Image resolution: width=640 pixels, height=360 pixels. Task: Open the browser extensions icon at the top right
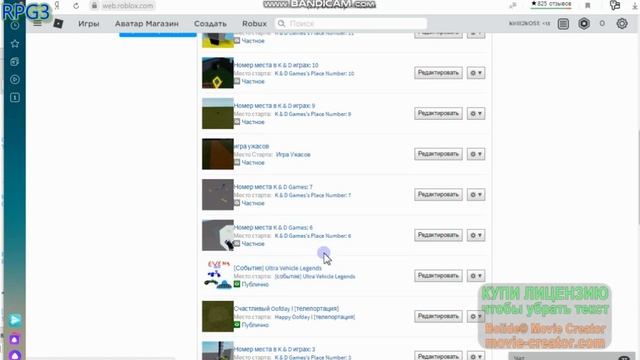[x=615, y=5]
